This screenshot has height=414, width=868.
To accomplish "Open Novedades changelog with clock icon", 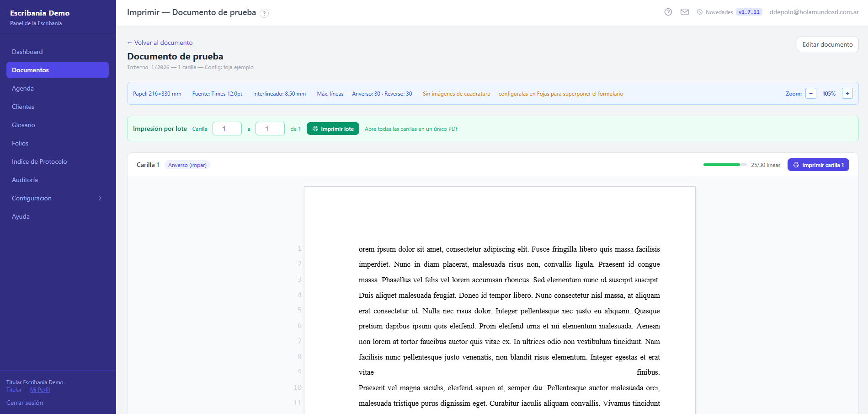I will 715,12.
